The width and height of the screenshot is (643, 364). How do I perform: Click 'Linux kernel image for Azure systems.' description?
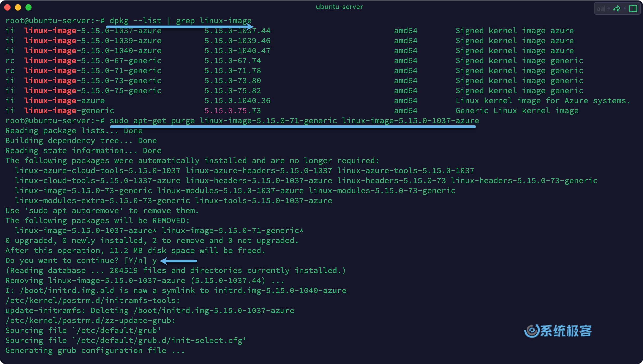pos(543,101)
